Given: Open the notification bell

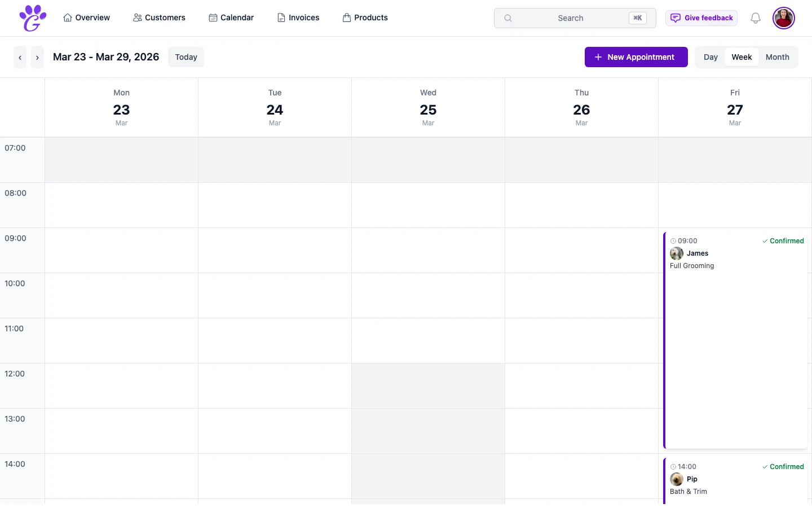Looking at the screenshot, I should (755, 17).
